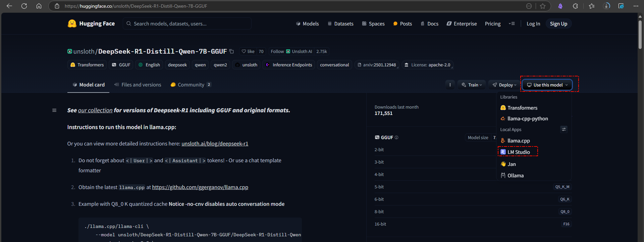Filter by Transformers tag
This screenshot has height=242, width=644.
(87, 65)
